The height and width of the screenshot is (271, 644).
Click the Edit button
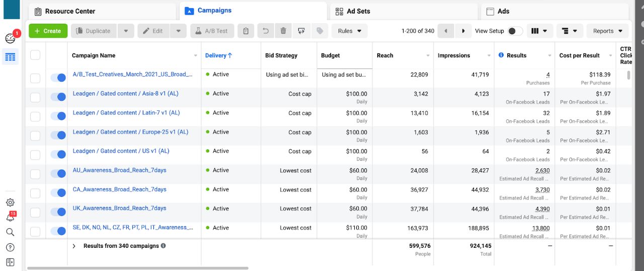pos(153,31)
